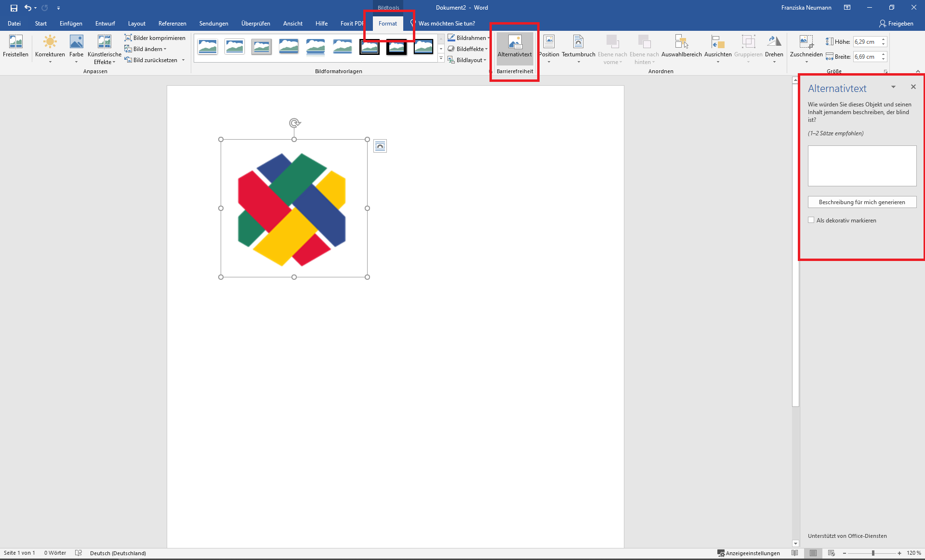Check Als dekorativ markieren checkbox
This screenshot has height=560, width=925.
(811, 220)
